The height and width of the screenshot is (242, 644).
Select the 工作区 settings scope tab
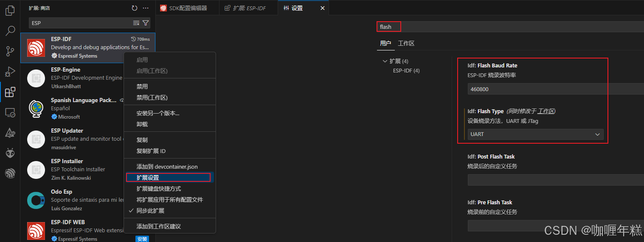tap(406, 43)
